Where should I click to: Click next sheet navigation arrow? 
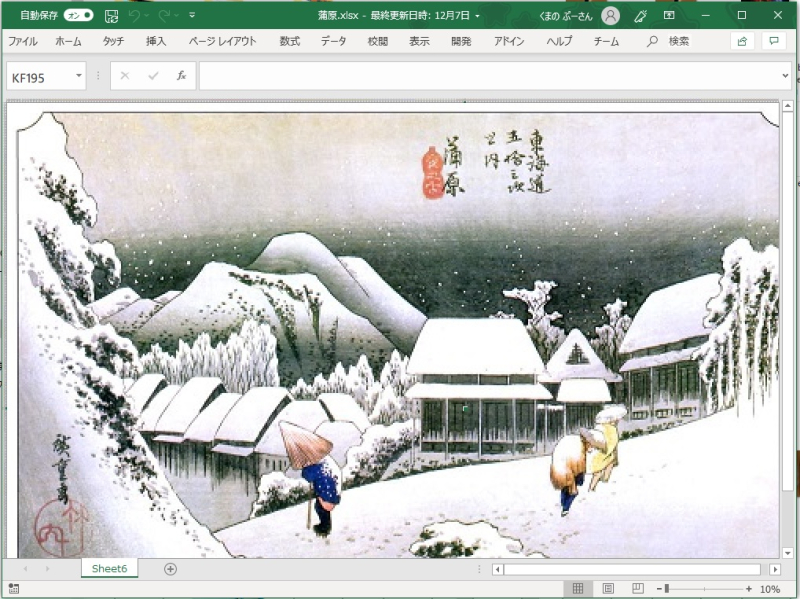47,568
